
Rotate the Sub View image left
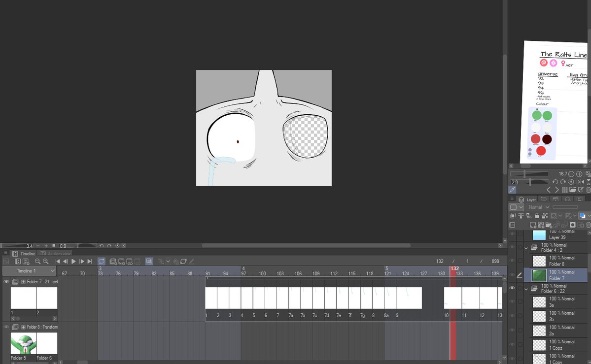(555, 182)
